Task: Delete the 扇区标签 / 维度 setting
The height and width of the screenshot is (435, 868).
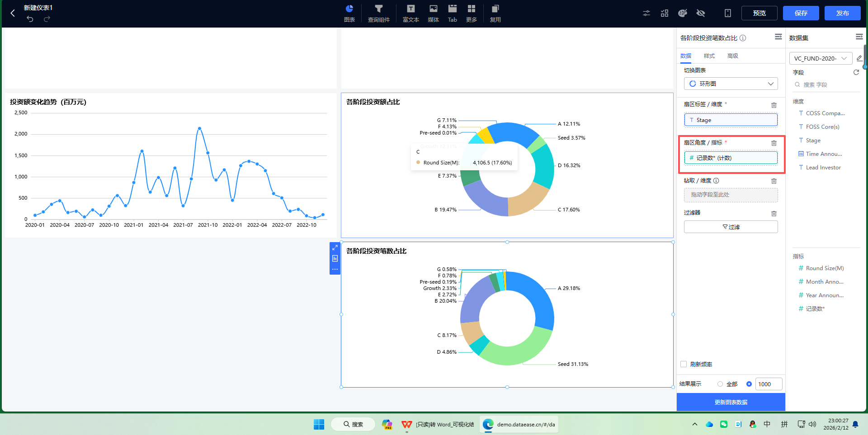Action: tap(774, 105)
